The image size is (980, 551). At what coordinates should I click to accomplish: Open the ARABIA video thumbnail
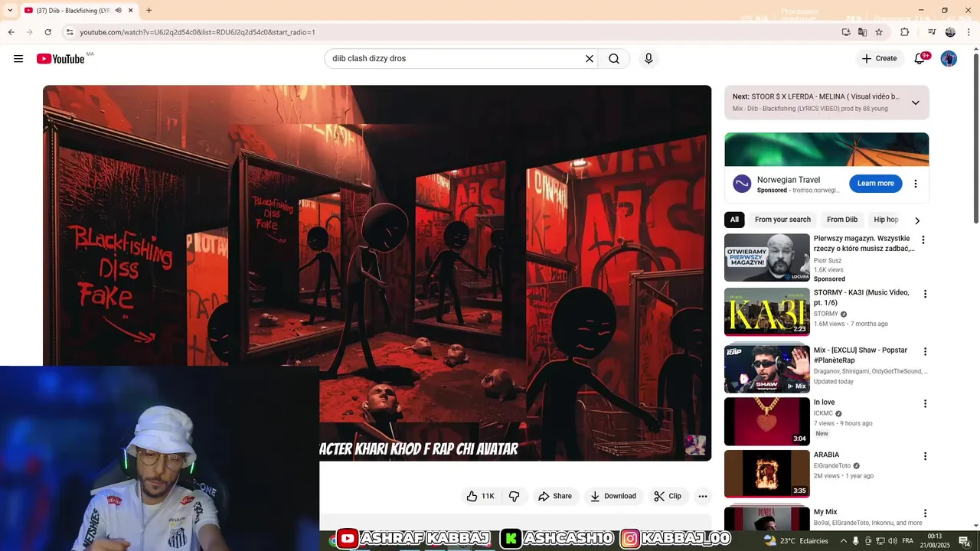point(767,474)
